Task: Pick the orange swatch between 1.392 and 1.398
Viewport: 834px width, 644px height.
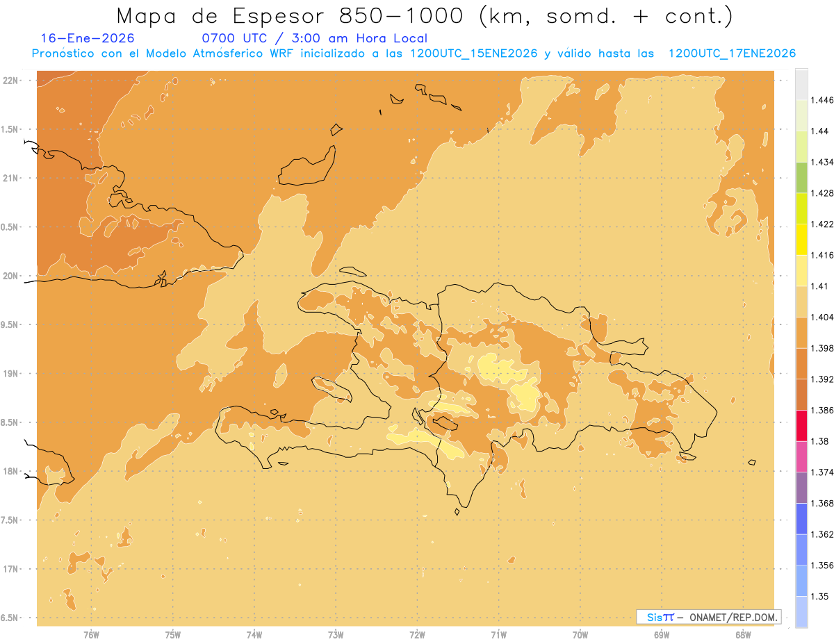Action: pos(801,363)
